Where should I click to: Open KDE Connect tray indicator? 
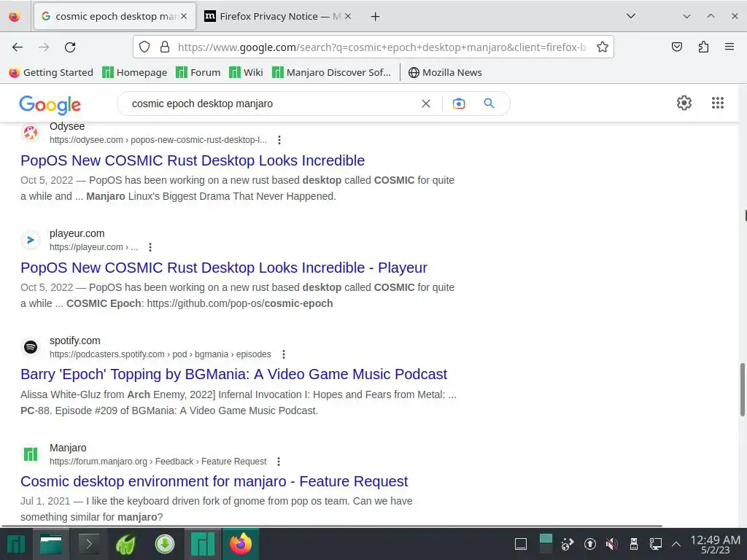pos(567,544)
